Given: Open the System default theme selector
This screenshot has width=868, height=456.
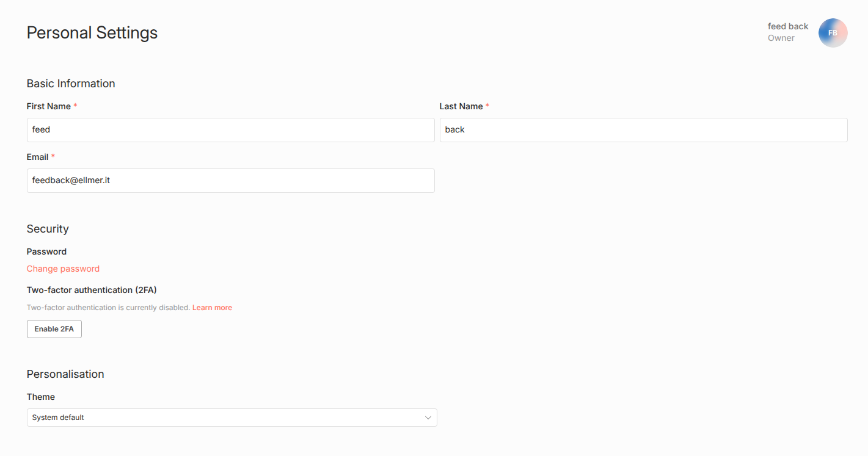Looking at the screenshot, I should (231, 418).
